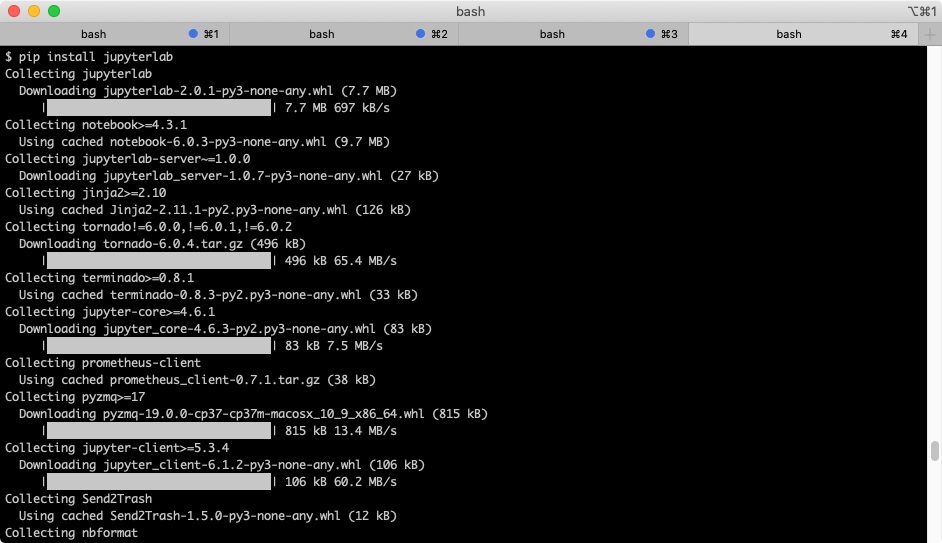The image size is (942, 543).
Task: Click the blue activity dot on tab ⌘2
Action: (x=421, y=34)
